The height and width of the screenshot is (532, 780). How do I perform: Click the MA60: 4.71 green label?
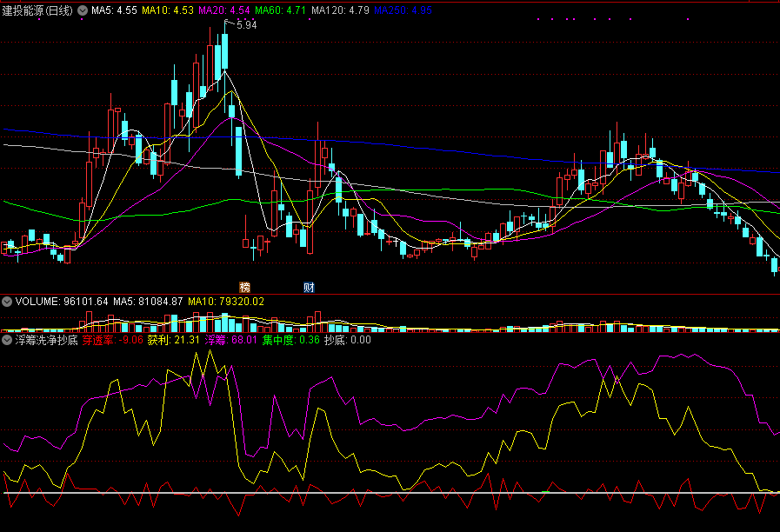point(281,10)
